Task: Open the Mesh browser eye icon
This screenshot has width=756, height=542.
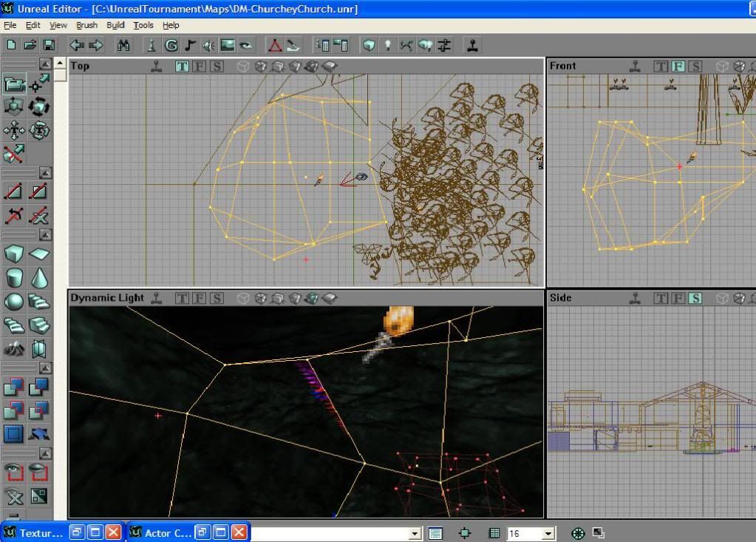Action: point(246,45)
